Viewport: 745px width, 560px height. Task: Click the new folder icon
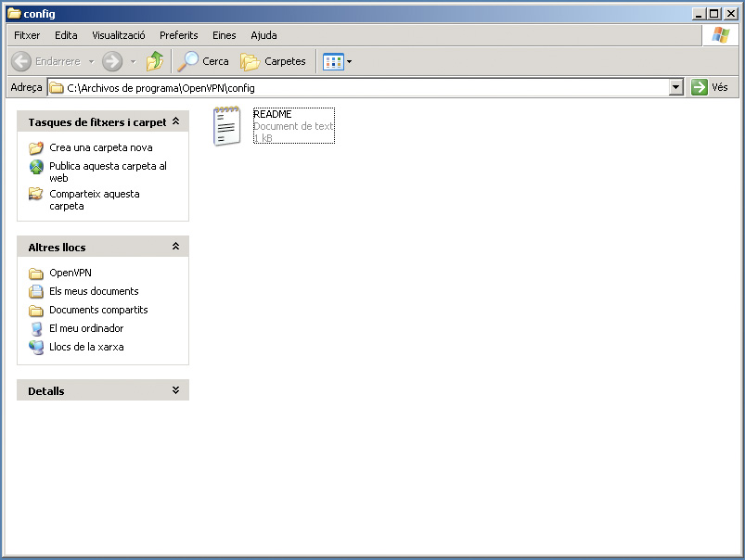pyautogui.click(x=36, y=148)
